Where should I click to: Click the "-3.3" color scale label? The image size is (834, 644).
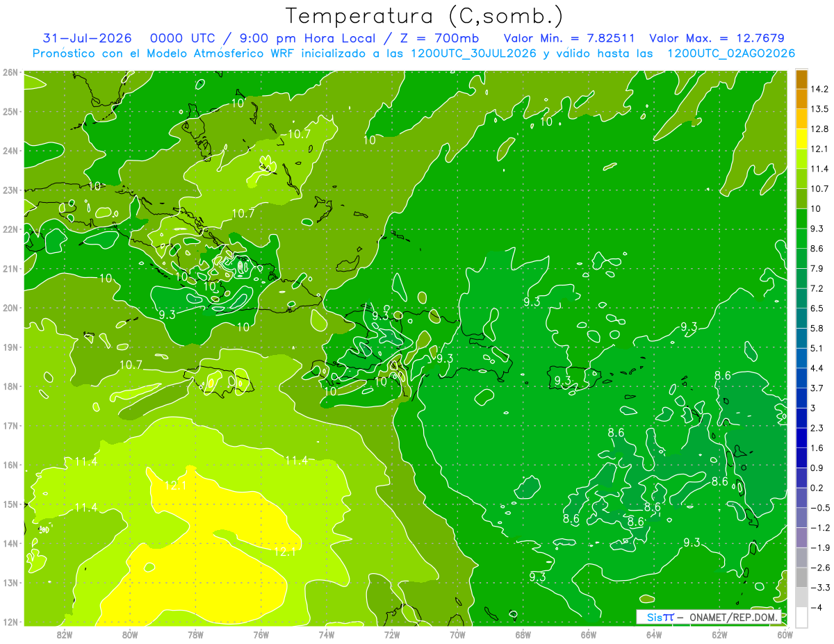coord(819,588)
